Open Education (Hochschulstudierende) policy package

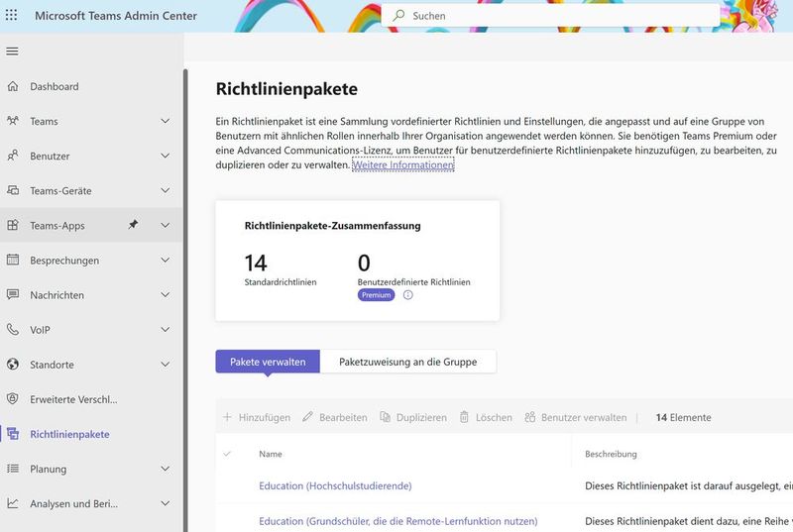335,486
